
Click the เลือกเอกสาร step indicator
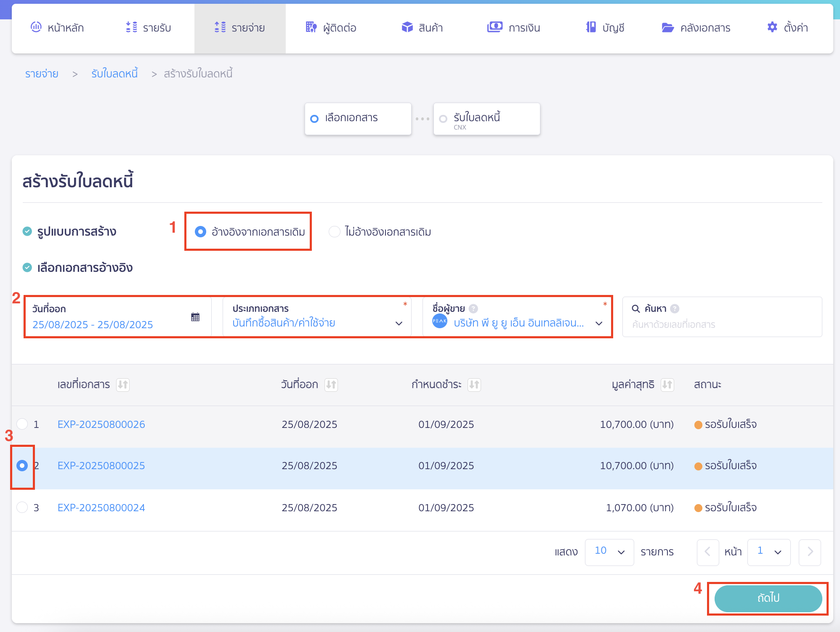[x=358, y=118]
